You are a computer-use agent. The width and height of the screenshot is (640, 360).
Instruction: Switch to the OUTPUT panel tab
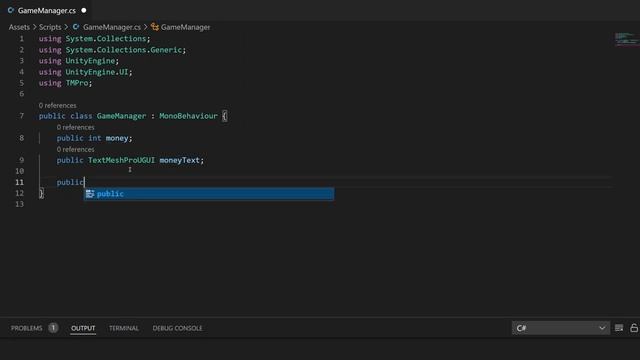(x=83, y=328)
